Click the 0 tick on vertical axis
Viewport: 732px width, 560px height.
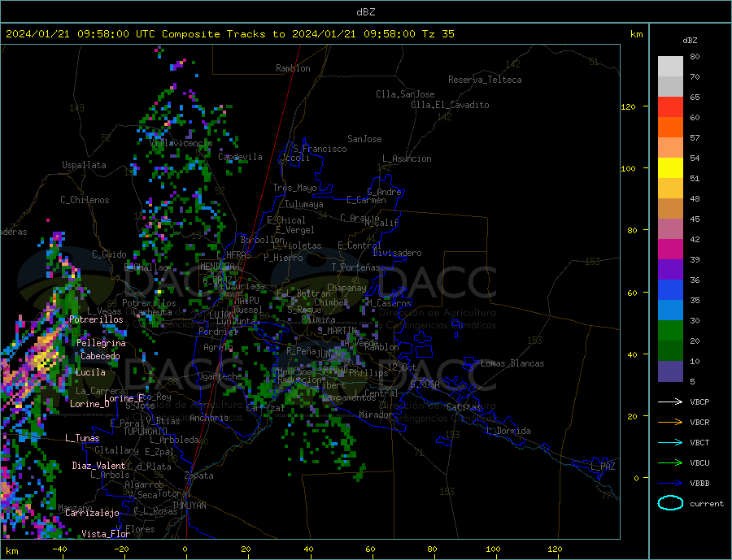[x=636, y=478]
